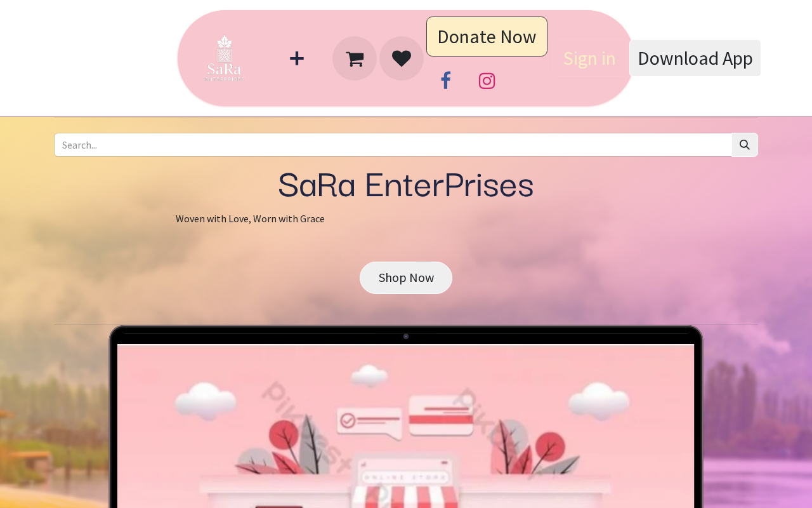Open the heart wishlist icon
The width and height of the screenshot is (812, 508).
click(402, 58)
